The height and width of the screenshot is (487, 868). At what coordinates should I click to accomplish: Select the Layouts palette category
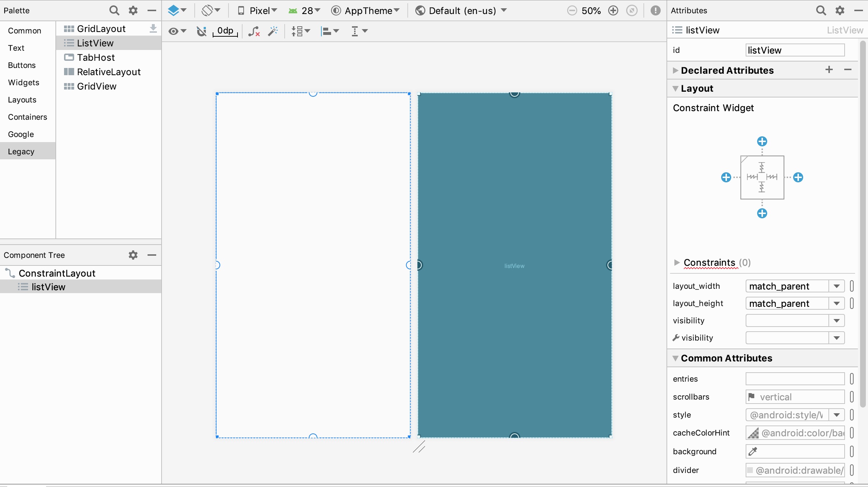[22, 100]
